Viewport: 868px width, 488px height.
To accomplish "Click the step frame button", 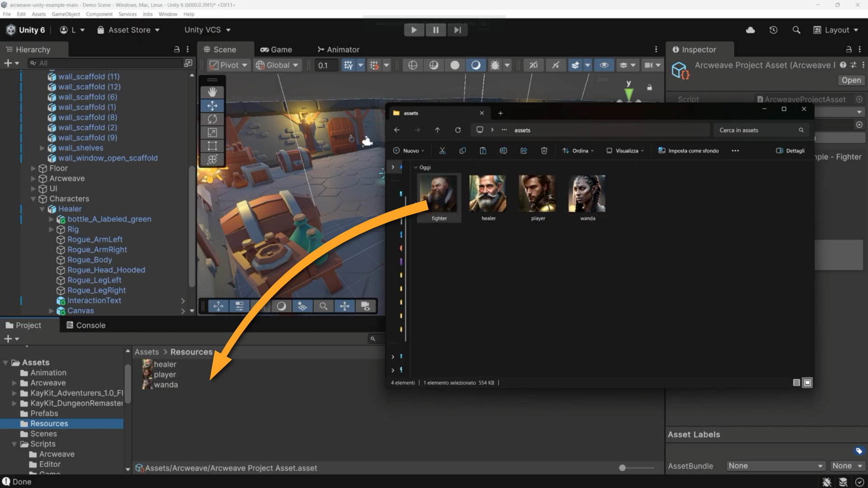I will tap(458, 30).
